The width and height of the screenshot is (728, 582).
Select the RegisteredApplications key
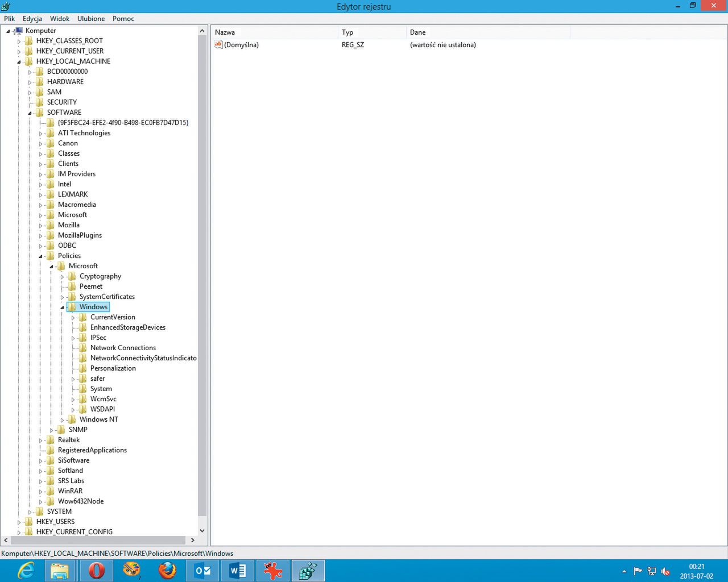pos(92,450)
